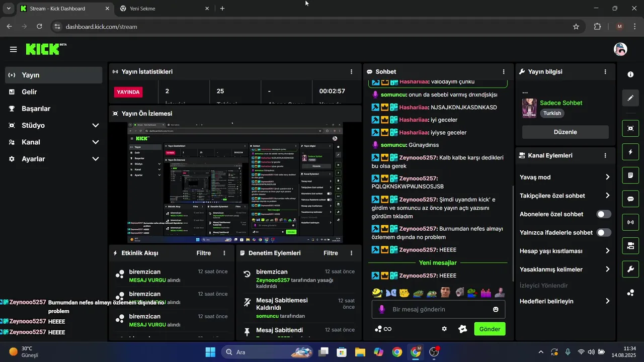The height and width of the screenshot is (362, 644).
Task: Open the Windows Start menu
Action: [210, 352]
